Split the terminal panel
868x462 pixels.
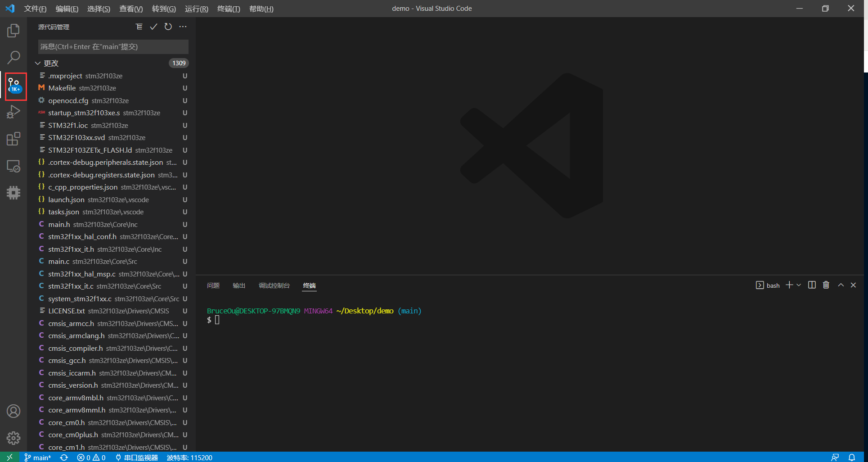pyautogui.click(x=812, y=285)
